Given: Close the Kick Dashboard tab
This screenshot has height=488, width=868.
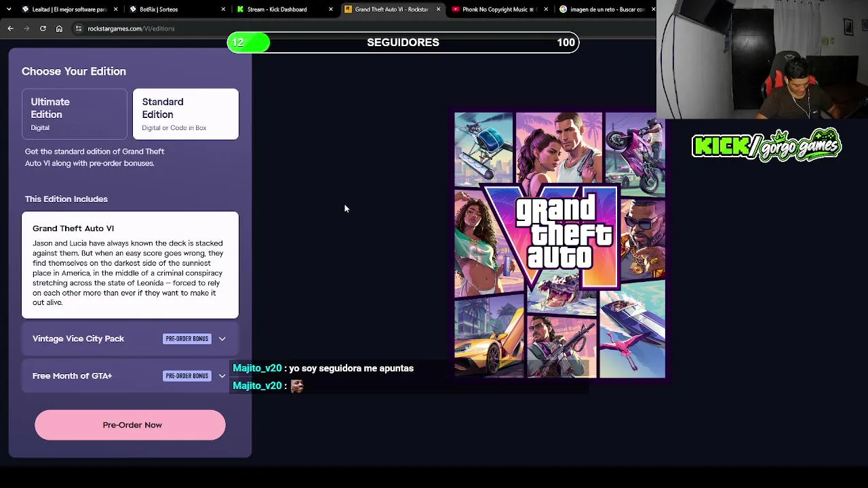Looking at the screenshot, I should 331,9.
